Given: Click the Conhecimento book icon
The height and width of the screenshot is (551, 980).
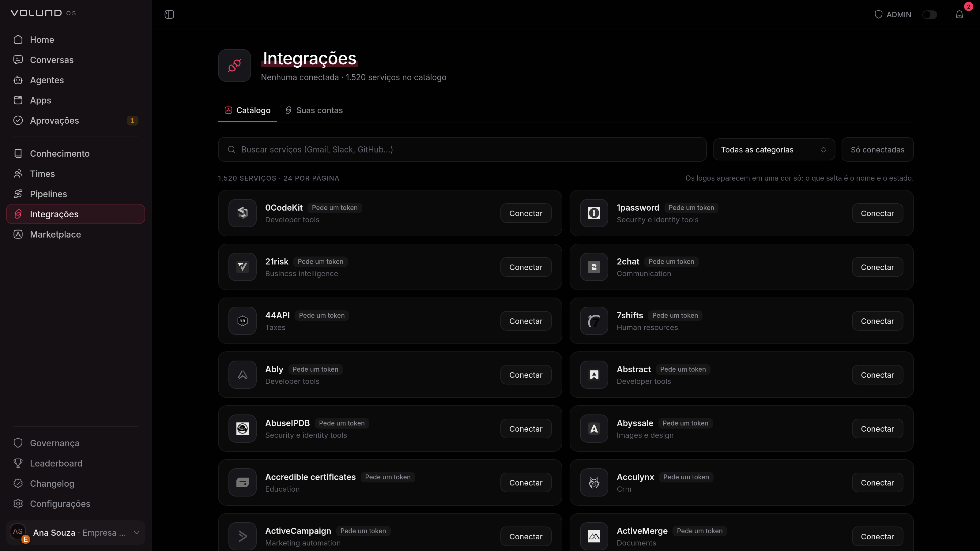Looking at the screenshot, I should click(x=18, y=153).
